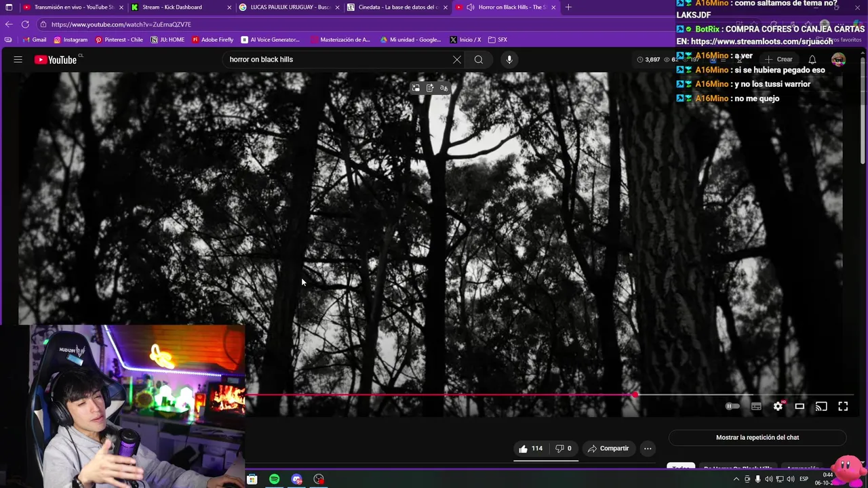The height and width of the screenshot is (488, 868).
Task: Close the Horror on Black Hills tab
Action: (x=553, y=7)
